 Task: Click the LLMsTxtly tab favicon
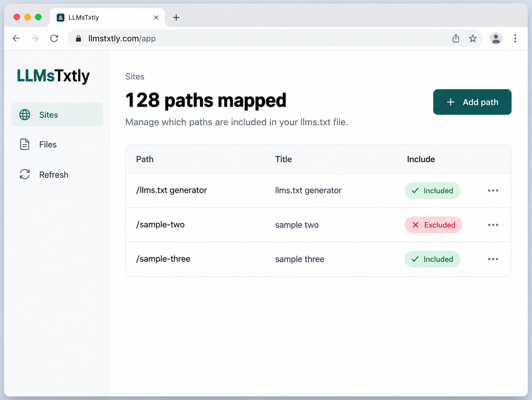[61, 17]
